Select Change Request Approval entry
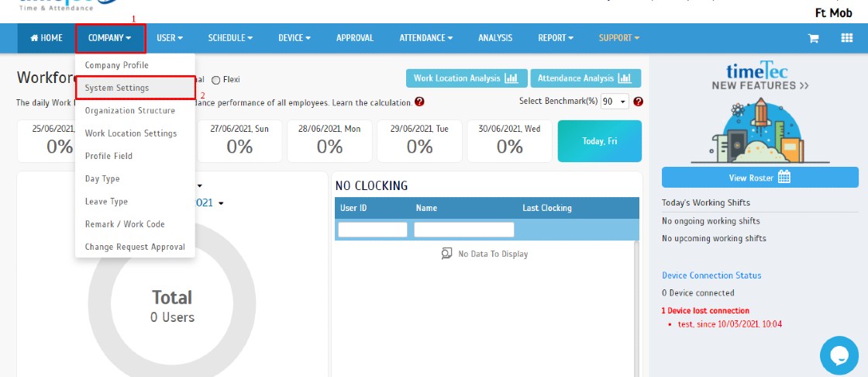 coord(135,247)
